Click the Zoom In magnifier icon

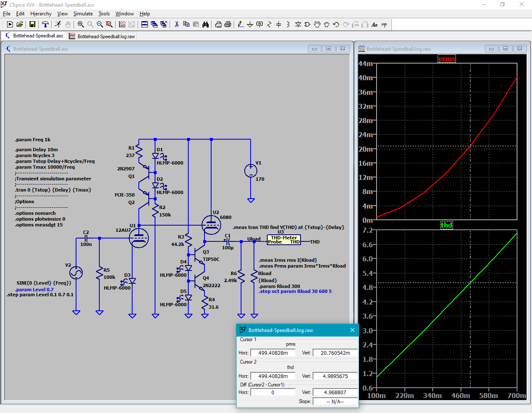coord(81,25)
